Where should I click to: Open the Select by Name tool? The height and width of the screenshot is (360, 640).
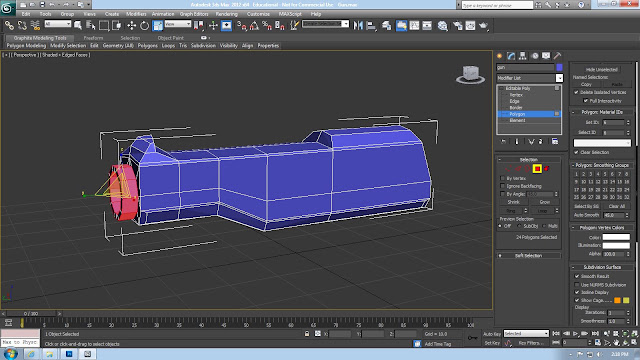point(91,26)
